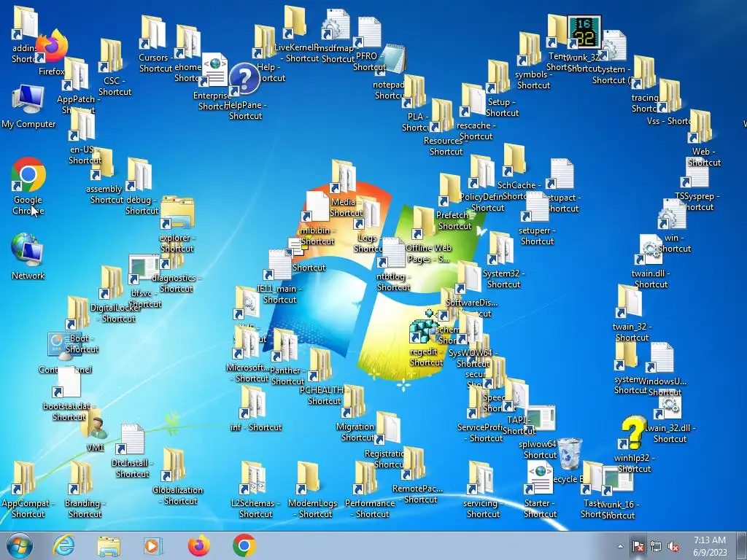The height and width of the screenshot is (560, 747).
Task: Select the Panther shortcut folder
Action: (x=285, y=346)
